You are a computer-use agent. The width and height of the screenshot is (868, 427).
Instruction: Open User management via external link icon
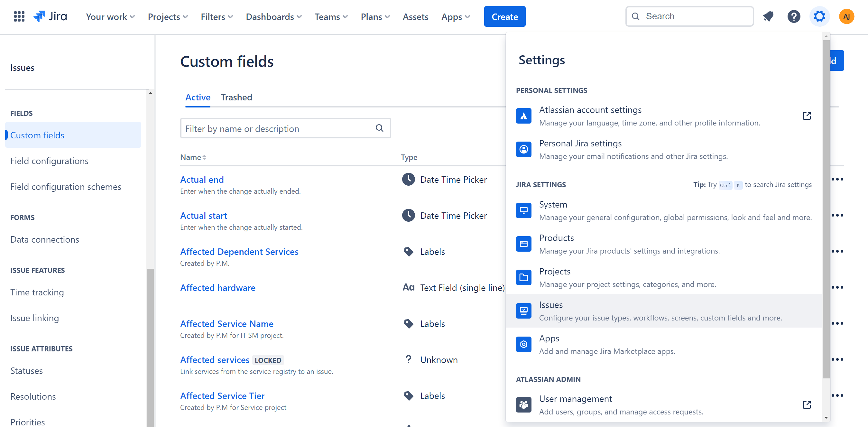[x=807, y=404]
